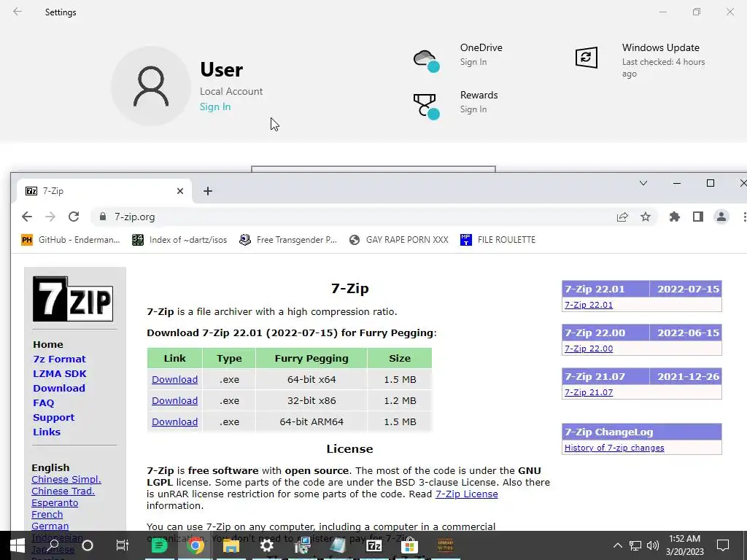Open a new browser tab
This screenshot has height=560, width=747.
tap(208, 191)
